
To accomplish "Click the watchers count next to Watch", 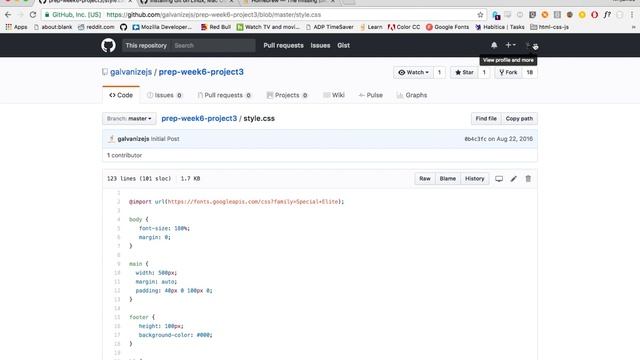I will click(x=440, y=72).
